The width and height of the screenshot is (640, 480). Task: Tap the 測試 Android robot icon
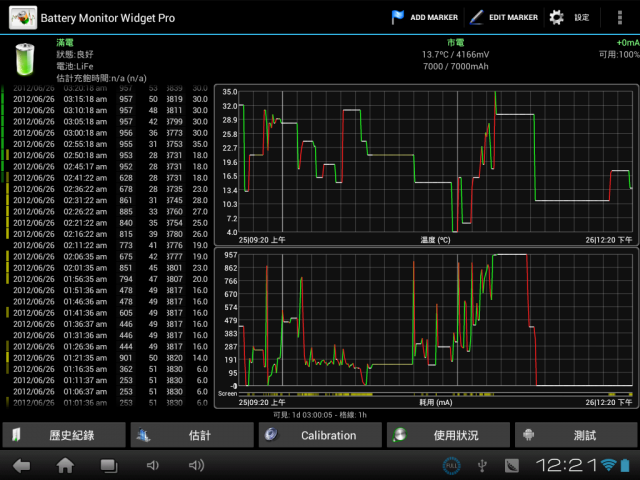tap(528, 435)
